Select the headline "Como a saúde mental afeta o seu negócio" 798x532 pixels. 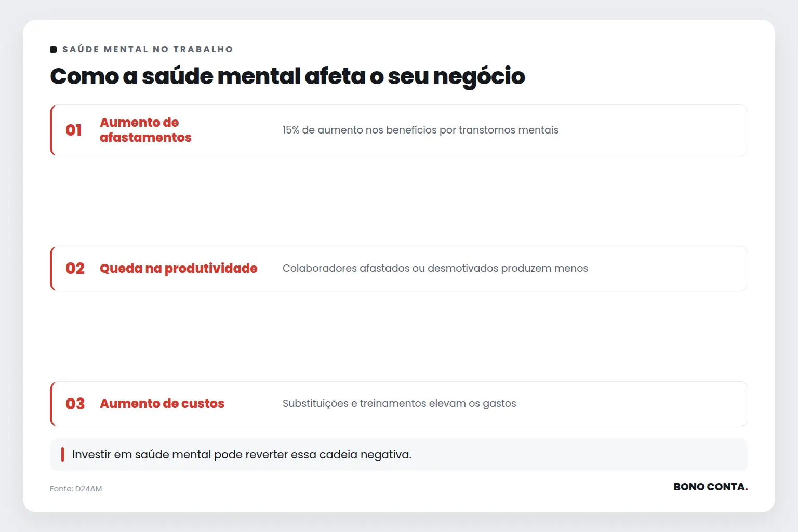[x=287, y=76]
